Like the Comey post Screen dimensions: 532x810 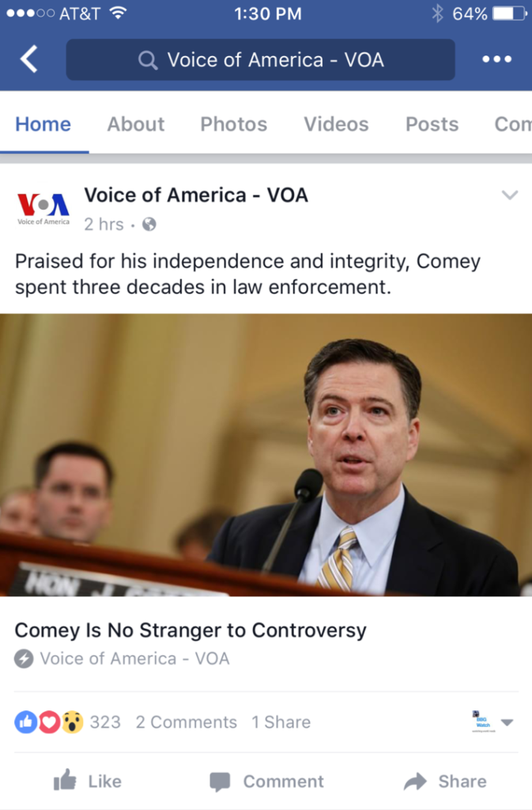[88, 781]
